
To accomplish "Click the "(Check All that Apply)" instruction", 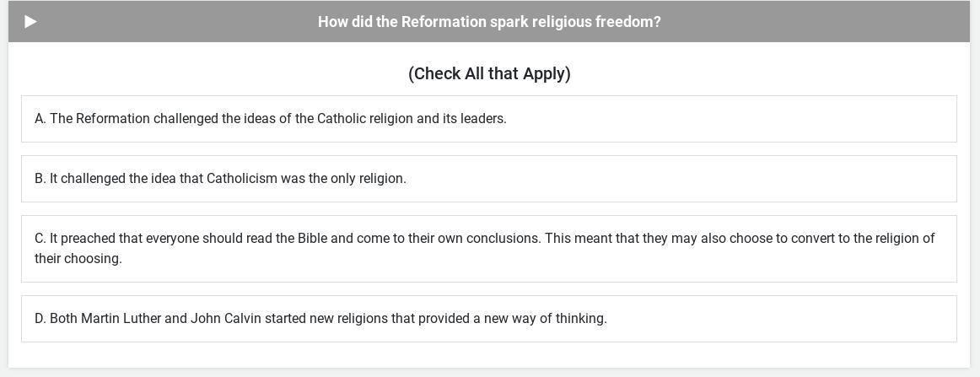I will pyautogui.click(x=489, y=73).
